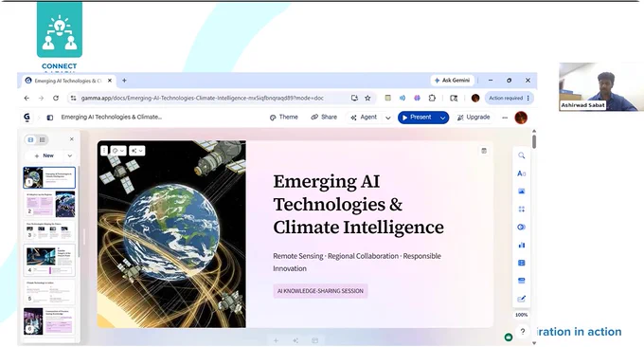644x347 pixels.
Task: Select slide 5 thumbnail
Action: point(49,291)
